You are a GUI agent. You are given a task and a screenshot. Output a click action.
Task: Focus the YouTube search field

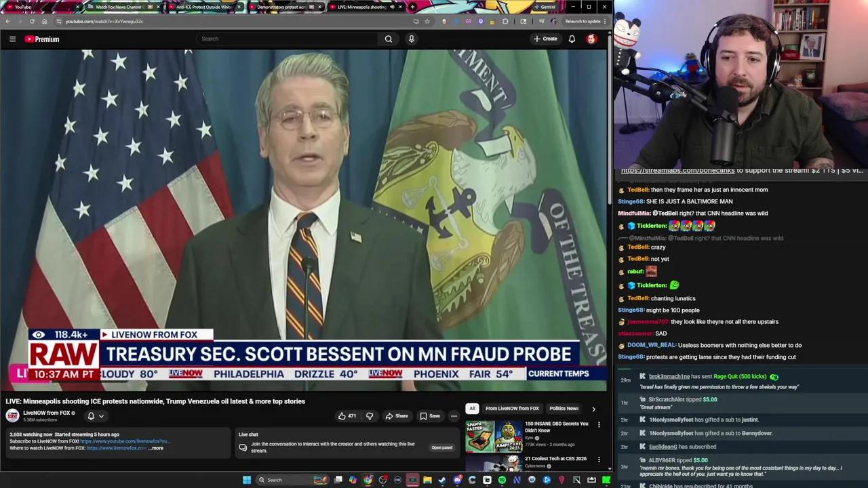(x=287, y=39)
